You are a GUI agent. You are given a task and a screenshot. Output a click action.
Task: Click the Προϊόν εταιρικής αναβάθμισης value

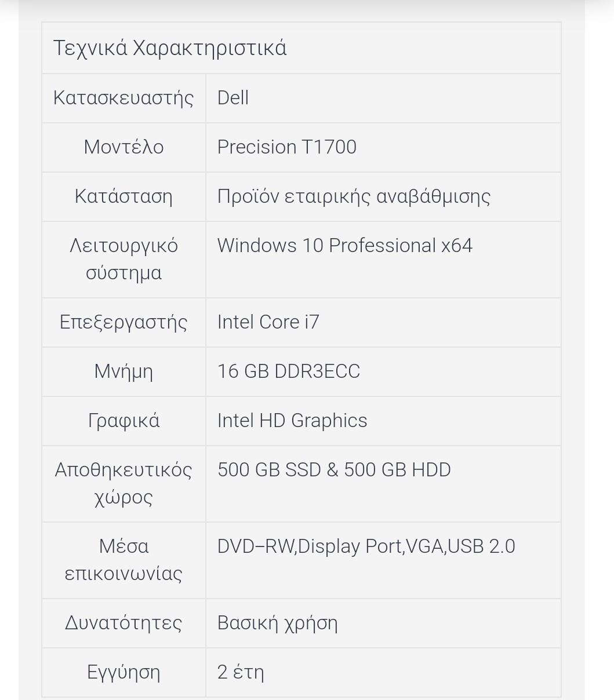pyautogui.click(x=354, y=196)
